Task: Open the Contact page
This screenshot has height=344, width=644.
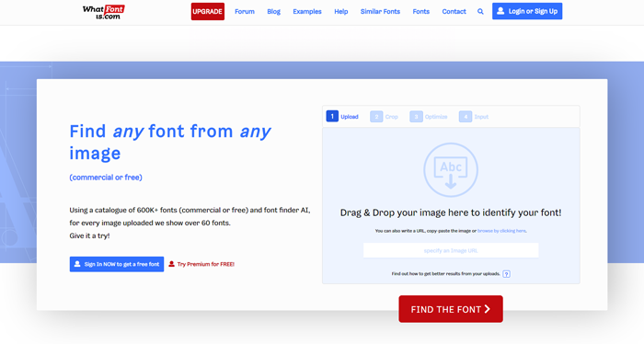Action: [x=454, y=11]
